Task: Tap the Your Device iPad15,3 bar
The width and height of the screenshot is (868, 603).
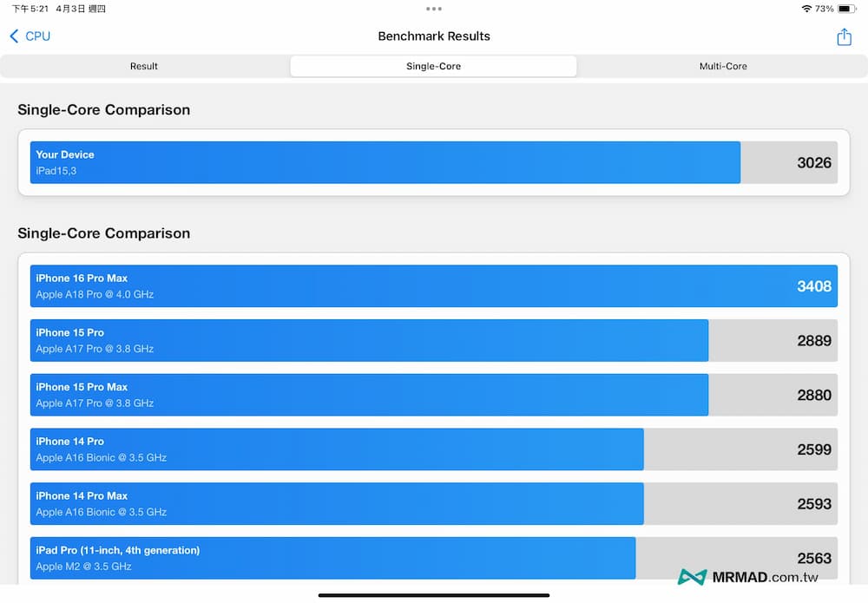Action: [x=385, y=162]
